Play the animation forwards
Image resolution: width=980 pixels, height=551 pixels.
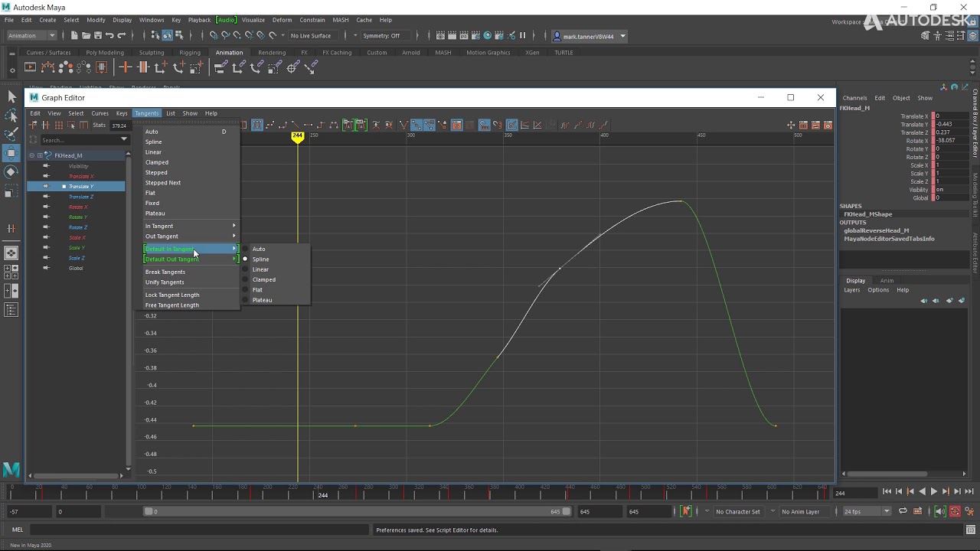933,492
